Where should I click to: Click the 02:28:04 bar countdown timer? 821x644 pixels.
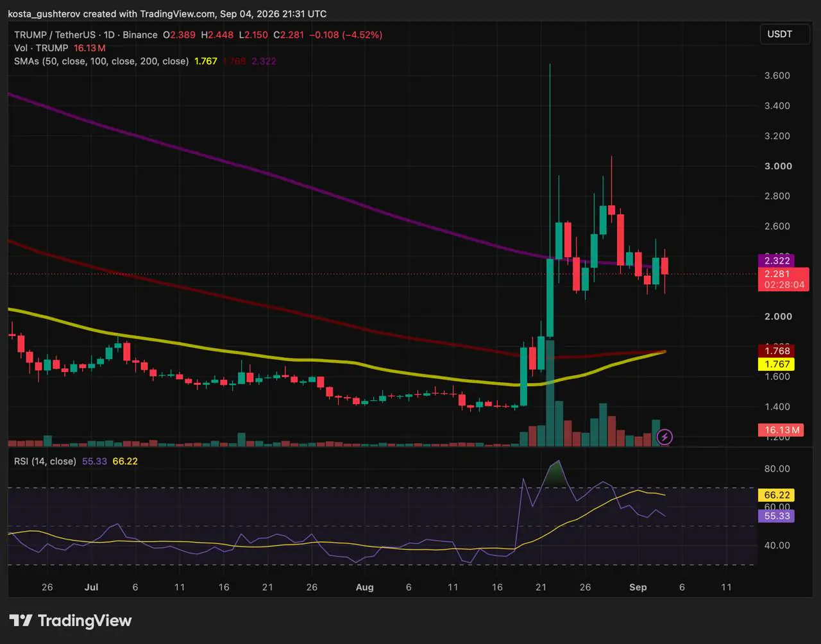point(784,285)
